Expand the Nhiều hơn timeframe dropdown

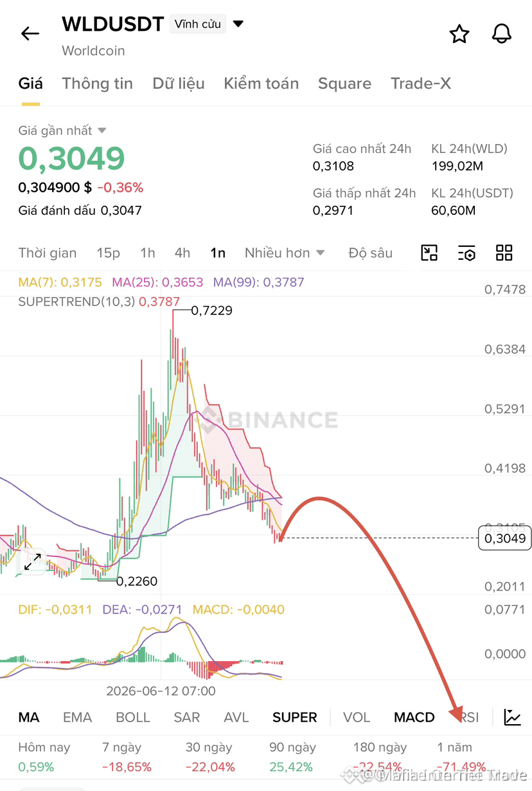pyautogui.click(x=285, y=253)
